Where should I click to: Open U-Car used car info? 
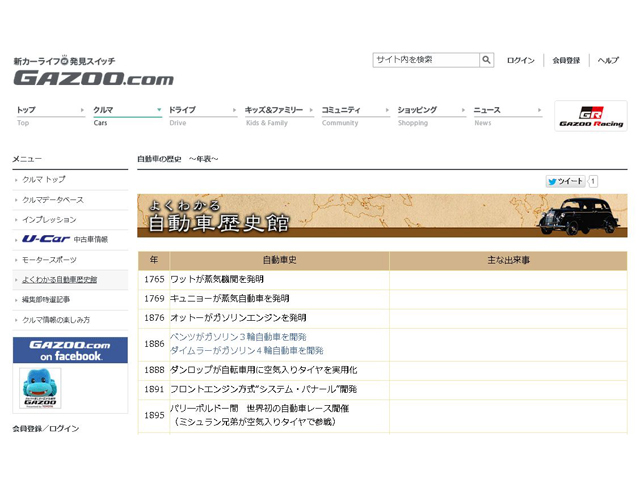(70, 239)
